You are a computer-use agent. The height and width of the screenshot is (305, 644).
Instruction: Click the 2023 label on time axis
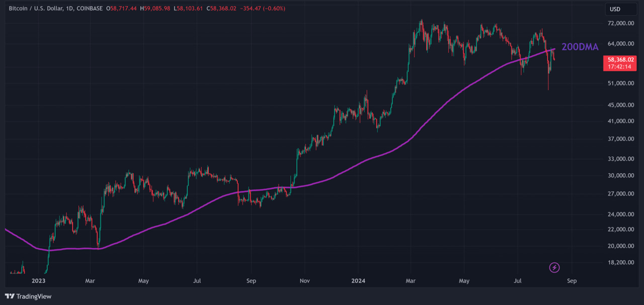38,281
